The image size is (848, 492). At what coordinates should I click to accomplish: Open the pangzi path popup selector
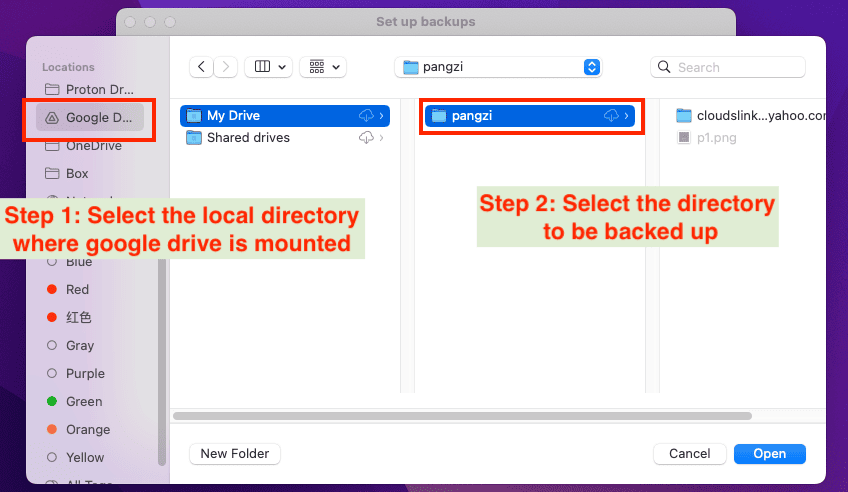[498, 67]
